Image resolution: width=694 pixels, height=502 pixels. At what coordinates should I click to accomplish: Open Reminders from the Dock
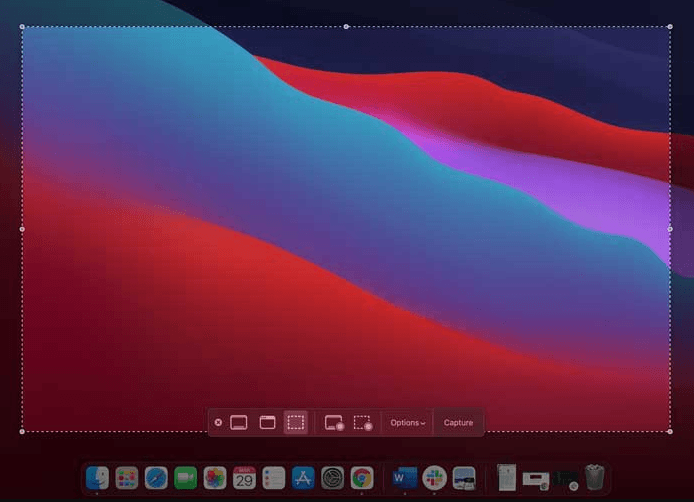coord(274,478)
